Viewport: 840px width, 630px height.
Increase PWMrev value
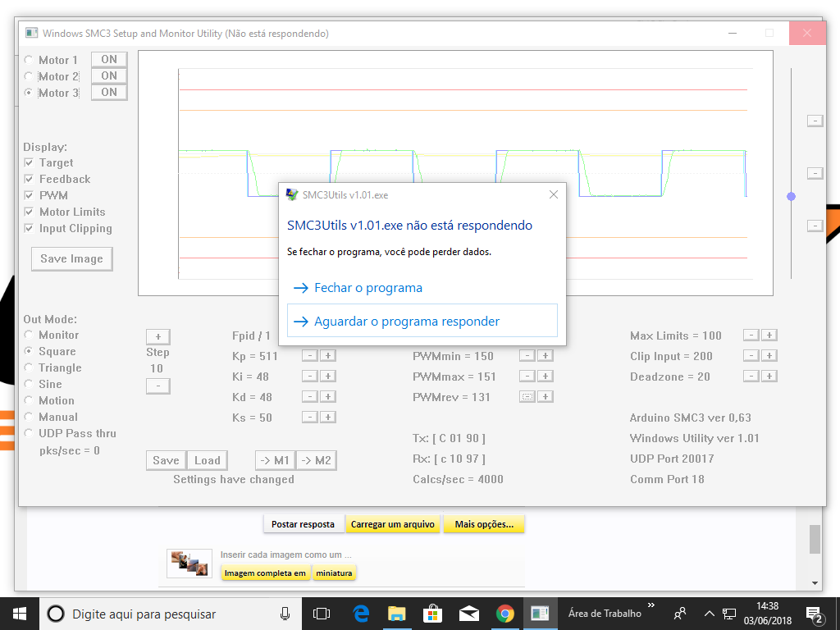[x=546, y=396]
